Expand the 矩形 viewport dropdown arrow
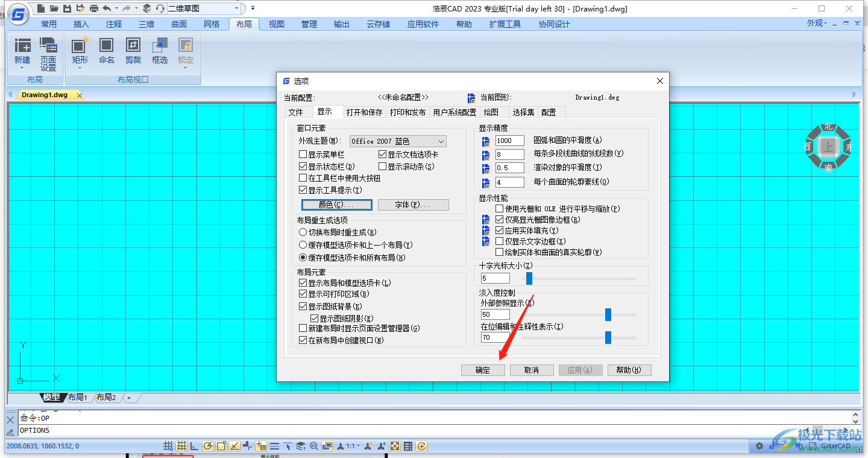This screenshot has height=458, width=868. pyautogui.click(x=80, y=67)
